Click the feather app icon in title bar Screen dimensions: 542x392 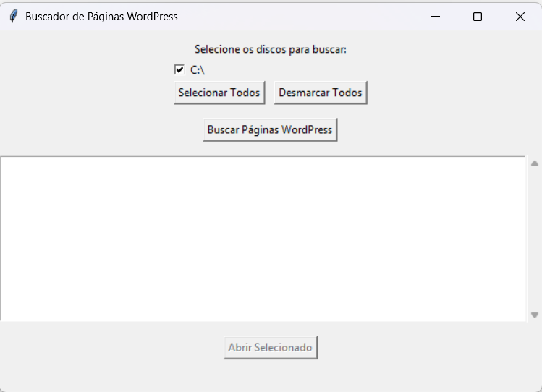tap(13, 16)
